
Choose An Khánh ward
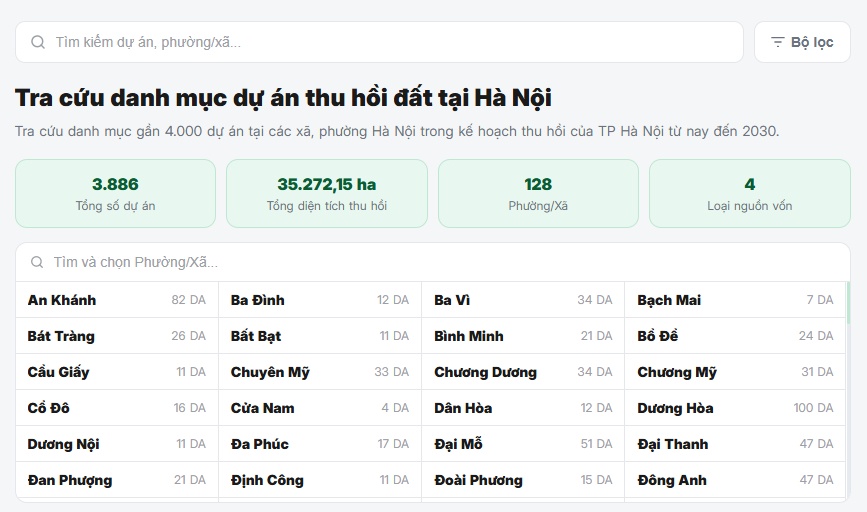click(x=117, y=300)
